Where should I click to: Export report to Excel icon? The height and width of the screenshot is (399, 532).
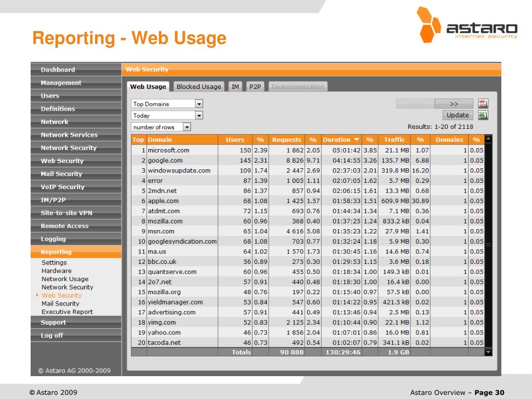(x=483, y=115)
